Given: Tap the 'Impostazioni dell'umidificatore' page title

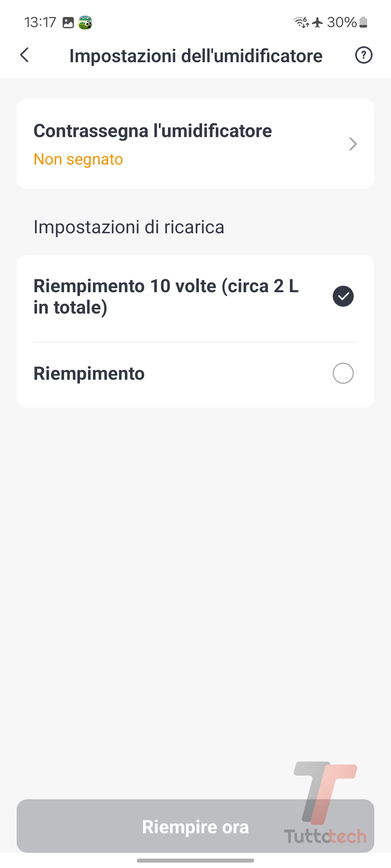Looking at the screenshot, I should coord(195,56).
